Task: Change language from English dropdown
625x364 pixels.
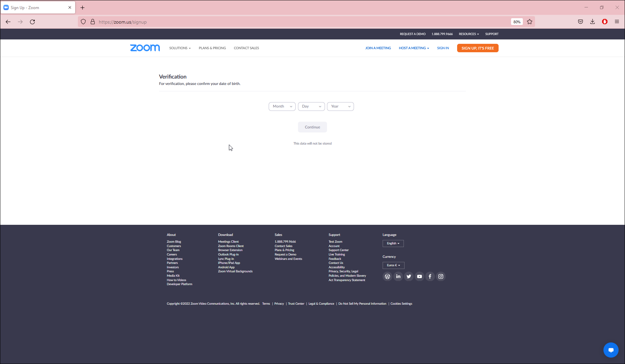Action: [x=393, y=243]
